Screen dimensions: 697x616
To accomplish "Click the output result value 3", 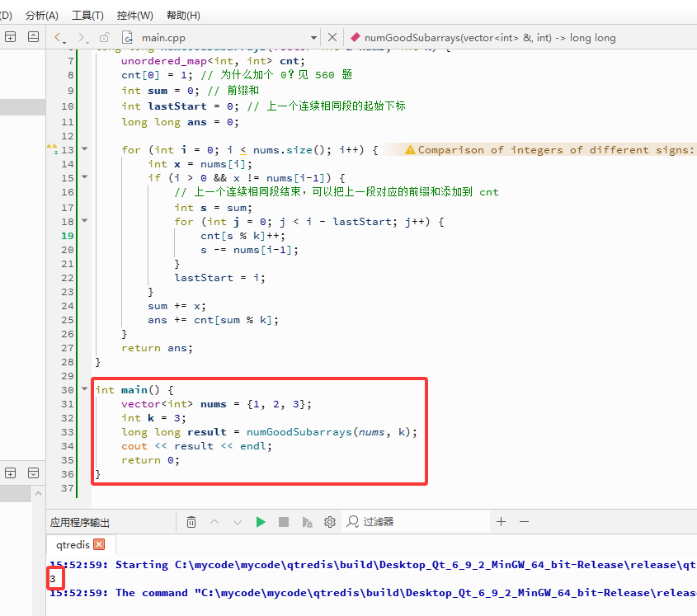I will coord(53,579).
